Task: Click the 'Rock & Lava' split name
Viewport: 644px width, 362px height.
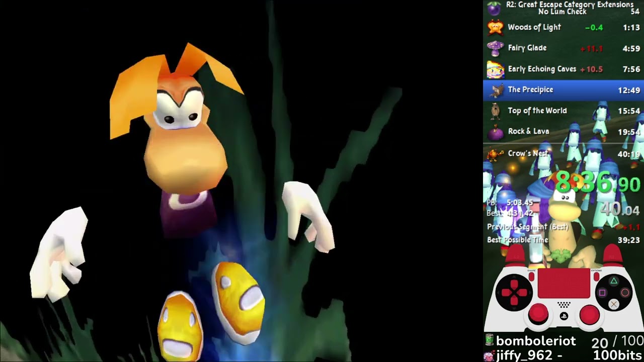Action: point(528,131)
